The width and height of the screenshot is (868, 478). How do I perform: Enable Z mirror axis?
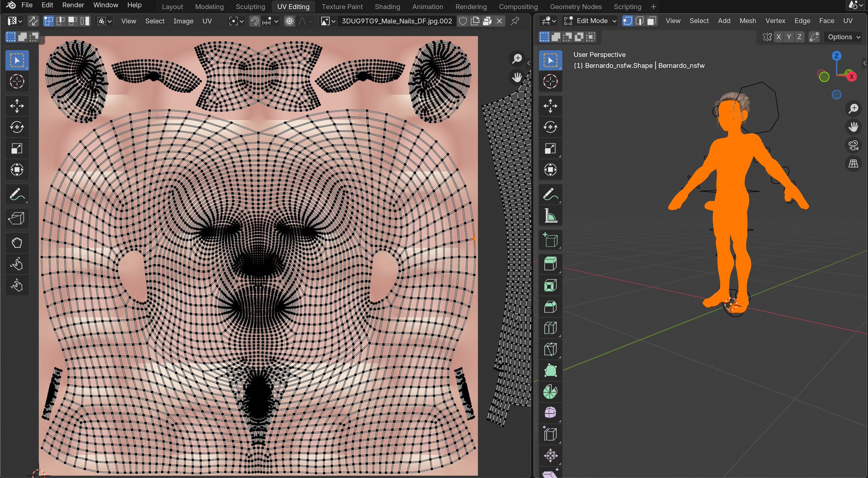(799, 37)
